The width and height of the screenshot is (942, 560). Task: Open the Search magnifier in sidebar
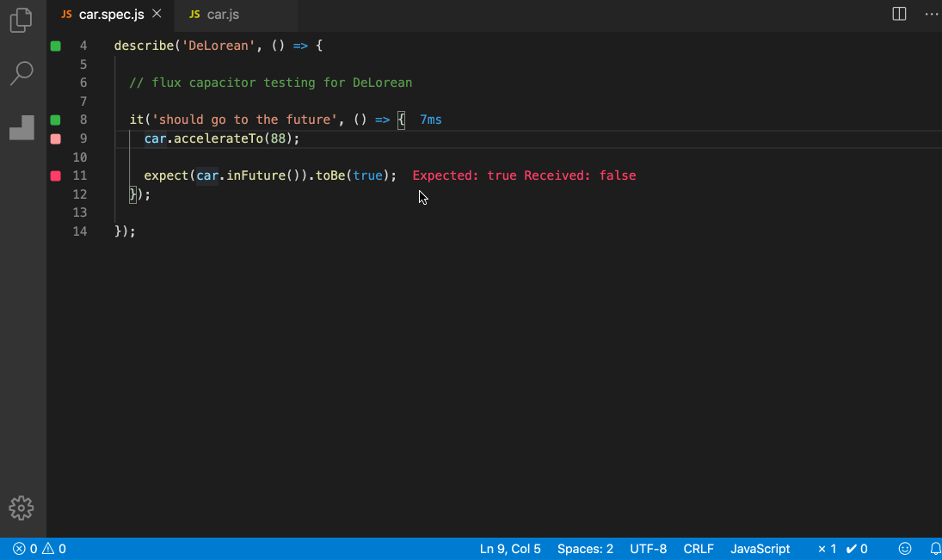(x=22, y=73)
